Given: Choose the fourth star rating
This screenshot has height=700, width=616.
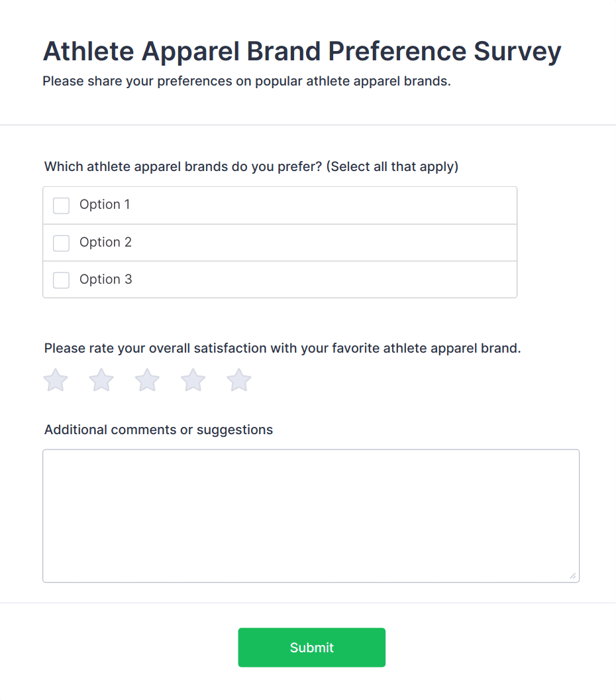Looking at the screenshot, I should point(193,380).
